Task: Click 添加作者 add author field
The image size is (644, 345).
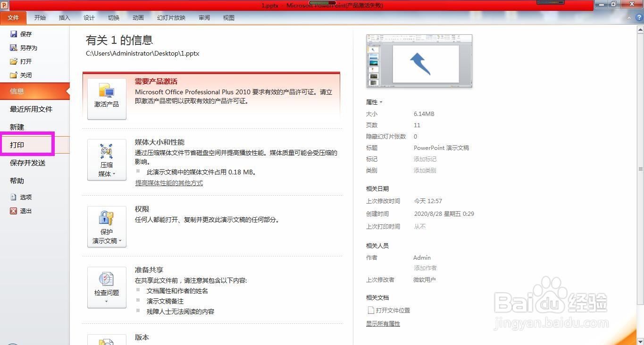Action: point(426,268)
